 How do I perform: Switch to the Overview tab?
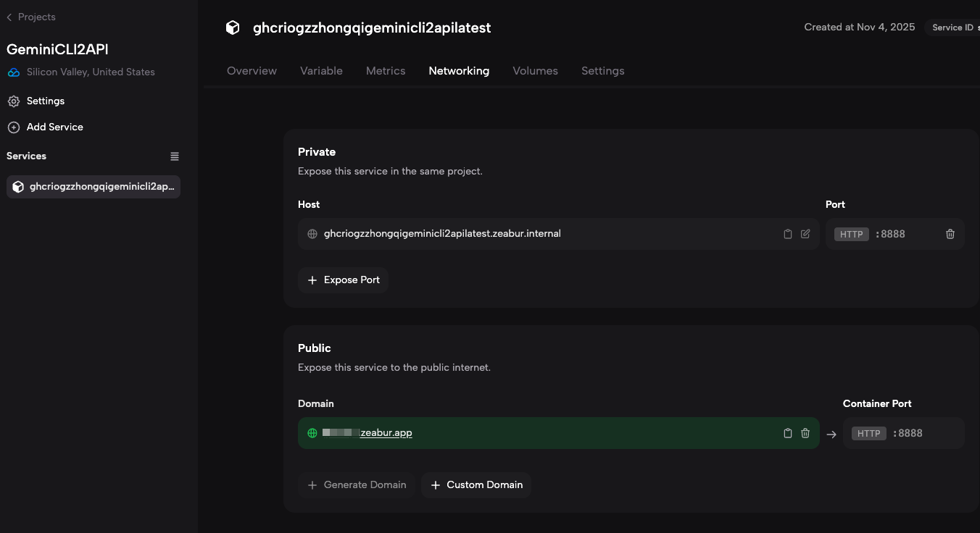coord(252,71)
